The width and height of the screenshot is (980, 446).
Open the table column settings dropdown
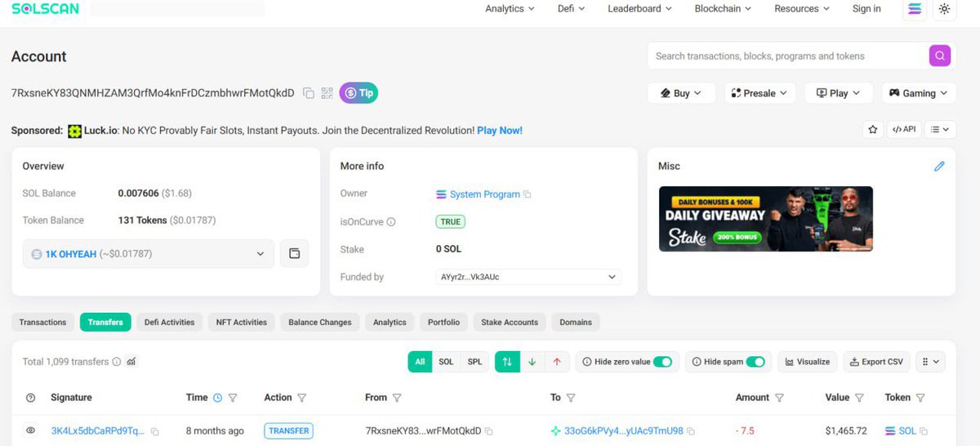[930, 362]
